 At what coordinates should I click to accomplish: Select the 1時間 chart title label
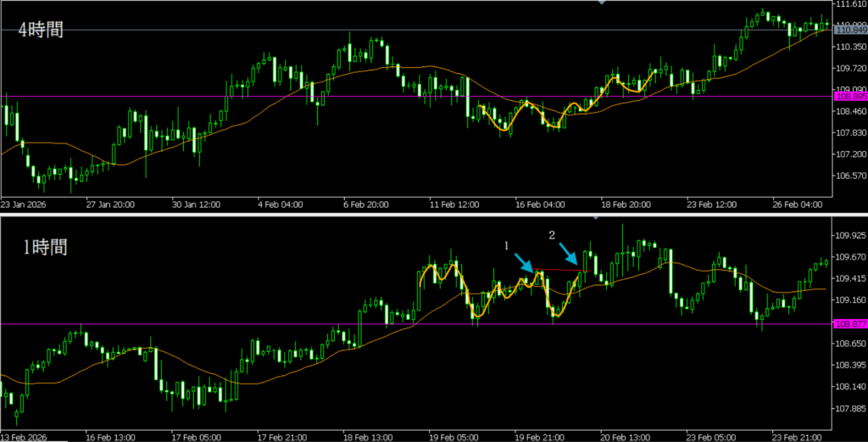pyautogui.click(x=44, y=248)
